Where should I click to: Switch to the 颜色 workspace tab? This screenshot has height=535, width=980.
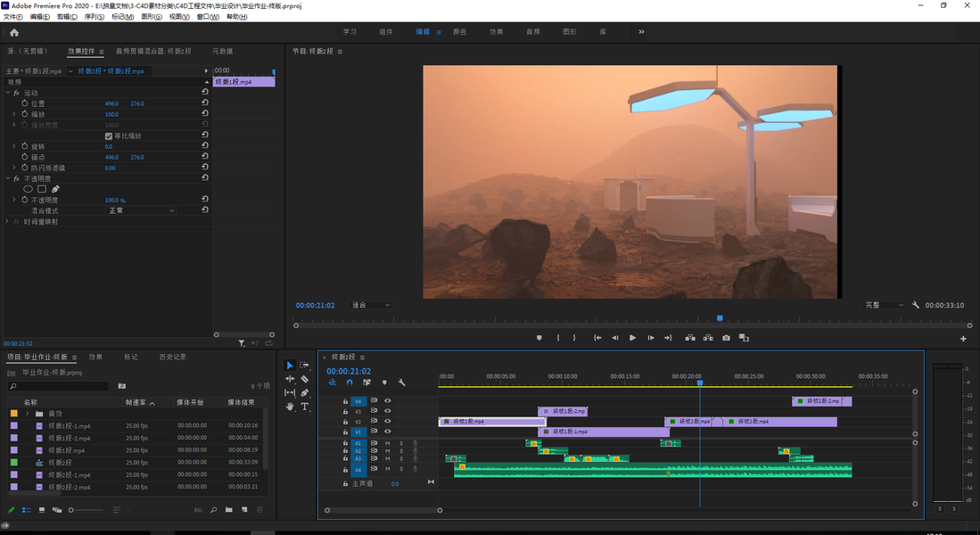point(459,32)
